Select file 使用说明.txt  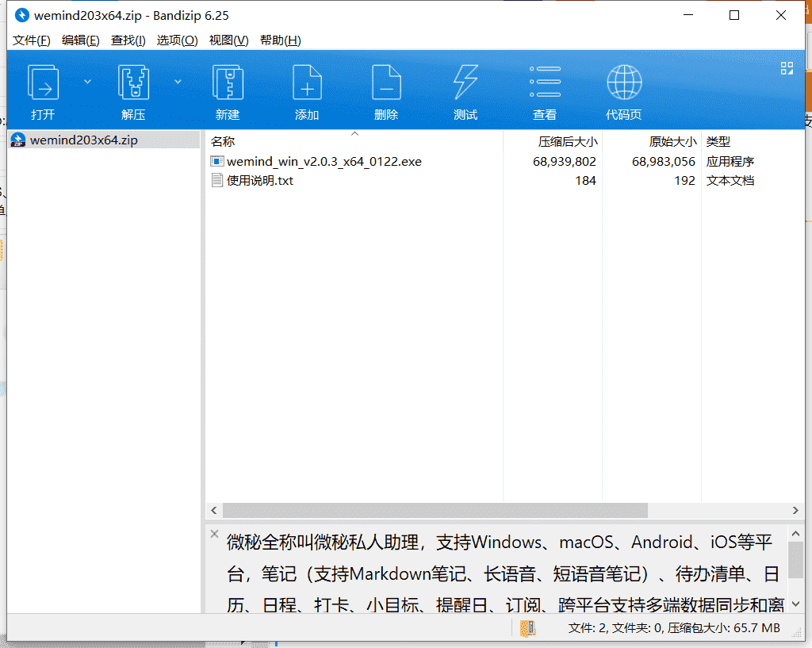pyautogui.click(x=260, y=181)
